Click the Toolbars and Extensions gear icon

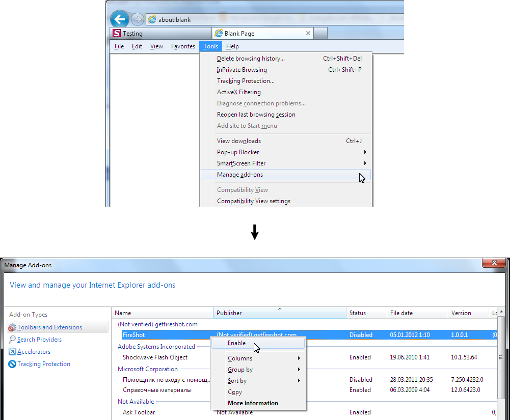[x=12, y=327]
